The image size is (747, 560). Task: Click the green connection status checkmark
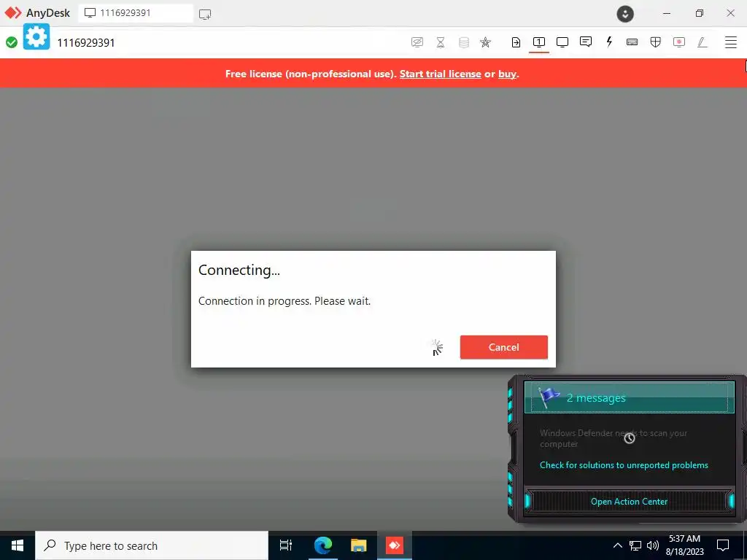tap(12, 42)
